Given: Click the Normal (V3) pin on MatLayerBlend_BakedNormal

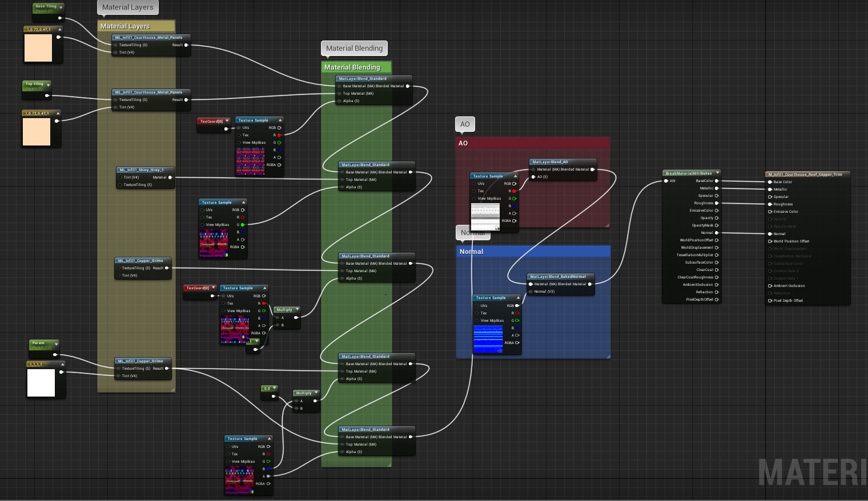Looking at the screenshot, I should pos(531,292).
